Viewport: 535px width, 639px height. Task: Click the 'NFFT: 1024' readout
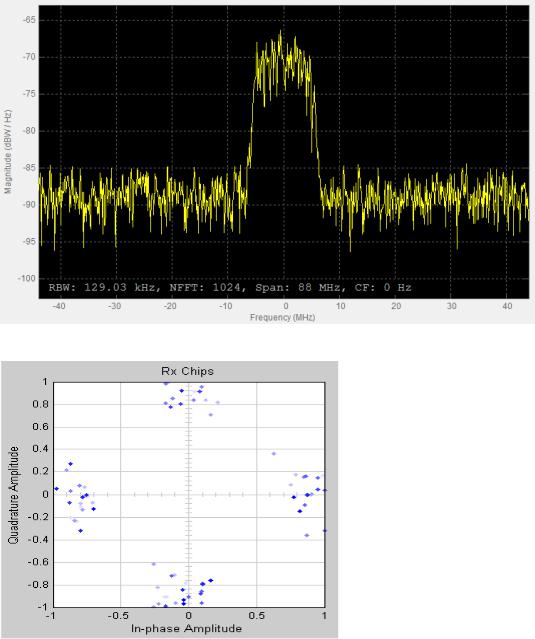coord(207,287)
